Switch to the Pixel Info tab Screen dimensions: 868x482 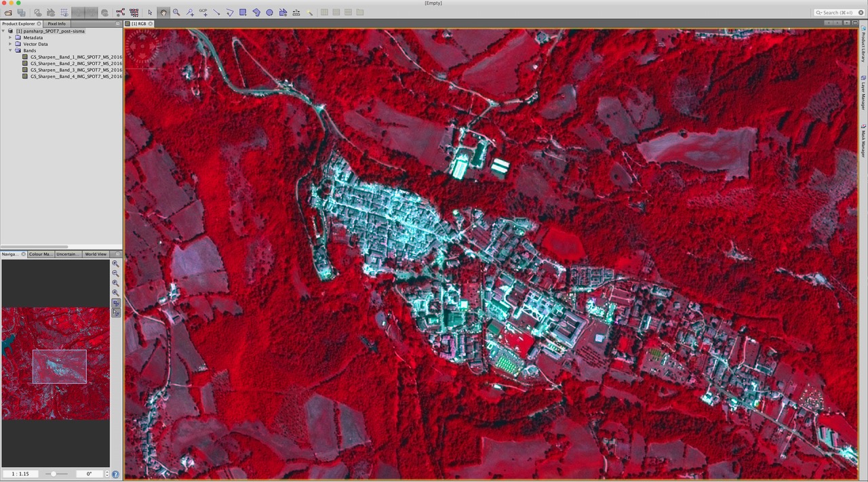[x=56, y=24]
